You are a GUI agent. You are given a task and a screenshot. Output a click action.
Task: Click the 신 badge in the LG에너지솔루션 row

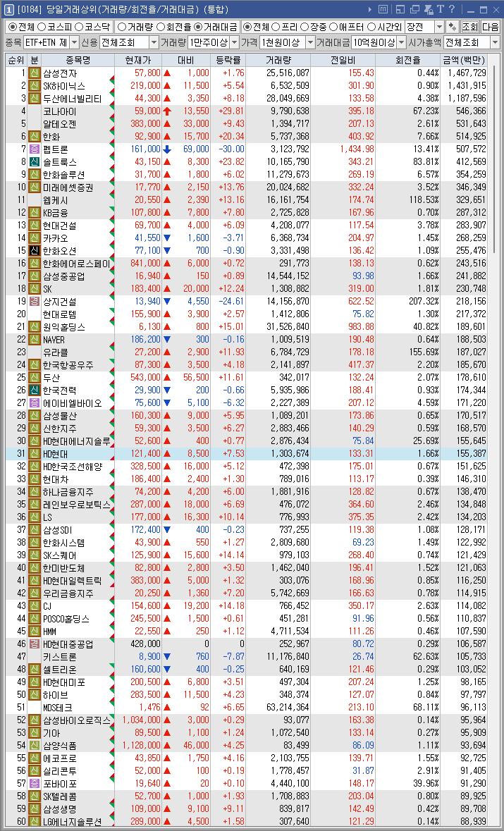pos(35,821)
